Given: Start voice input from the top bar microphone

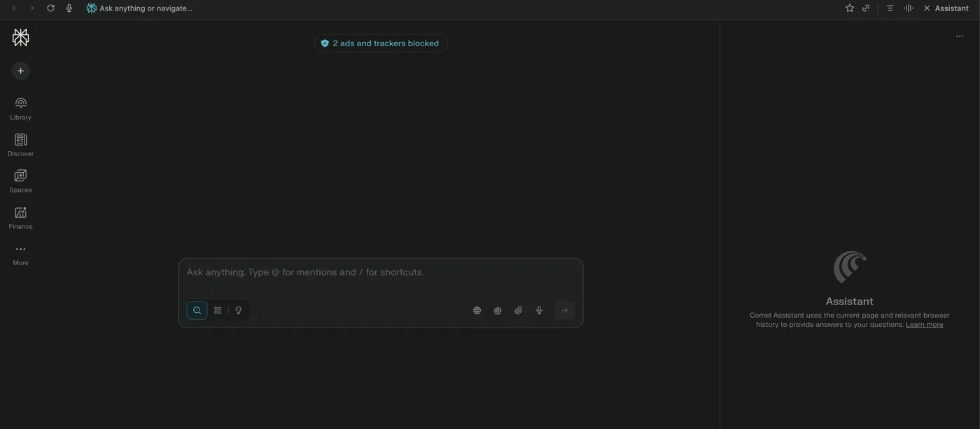Looking at the screenshot, I should click(69, 8).
